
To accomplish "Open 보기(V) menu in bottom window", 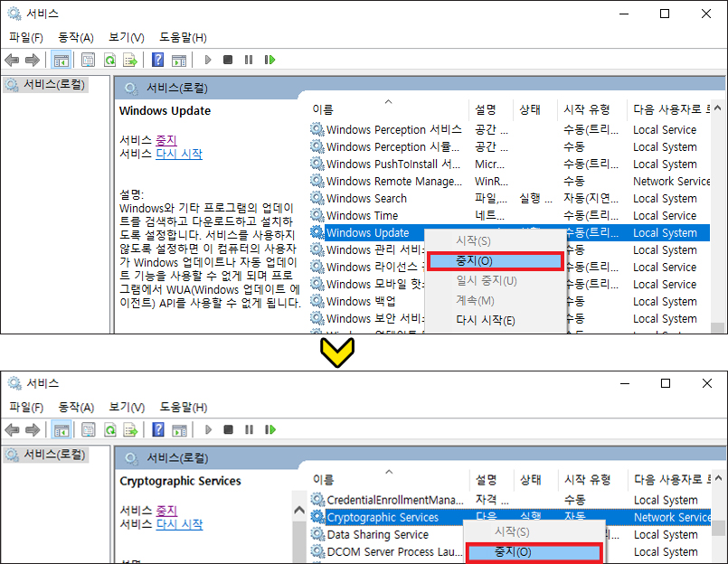I will (127, 408).
